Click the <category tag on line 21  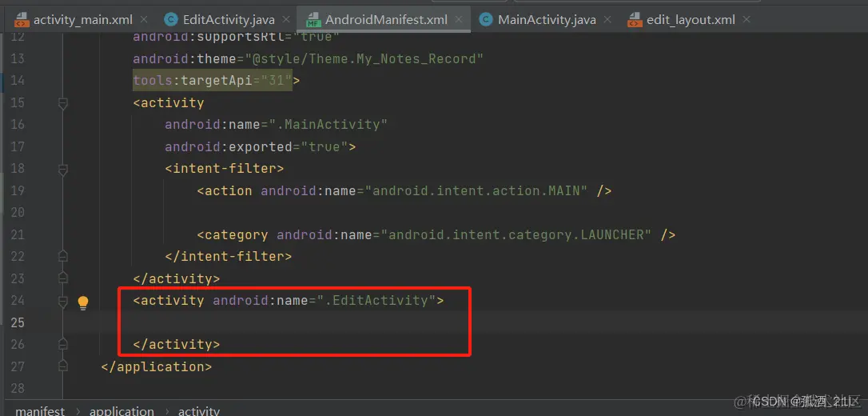[233, 234]
